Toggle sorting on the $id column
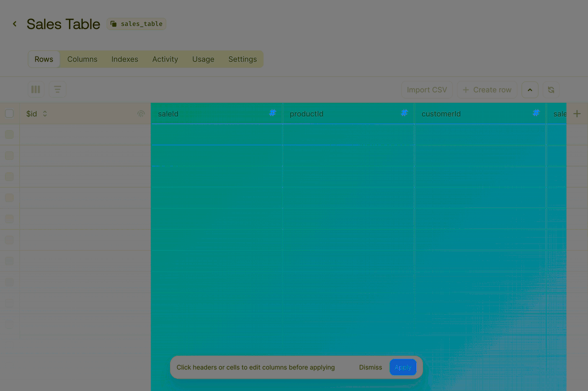The height and width of the screenshot is (391, 588). 44,113
